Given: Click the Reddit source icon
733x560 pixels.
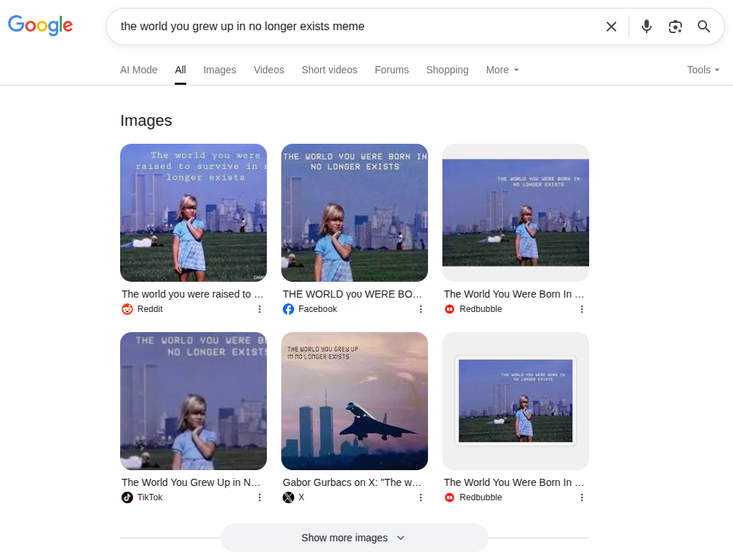Looking at the screenshot, I should coord(127,309).
